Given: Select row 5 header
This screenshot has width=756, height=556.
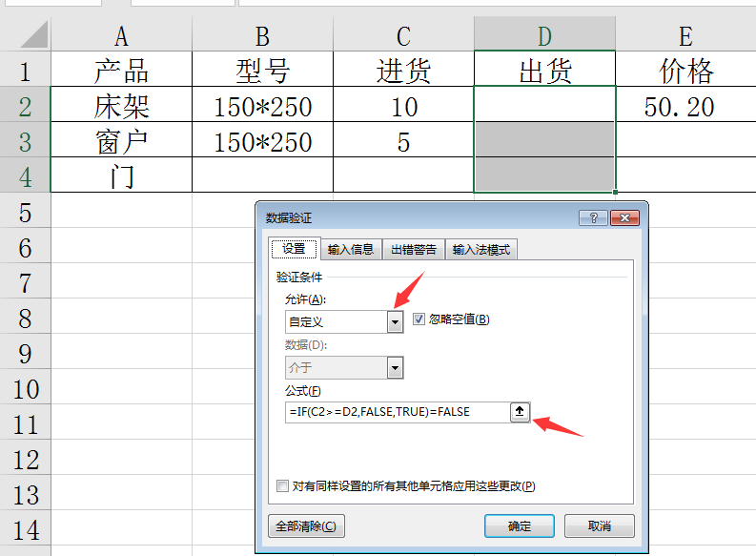Looking at the screenshot, I should pos(25,210).
